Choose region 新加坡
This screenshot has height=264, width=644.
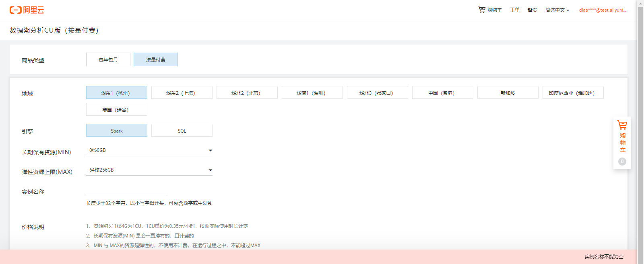click(508, 93)
